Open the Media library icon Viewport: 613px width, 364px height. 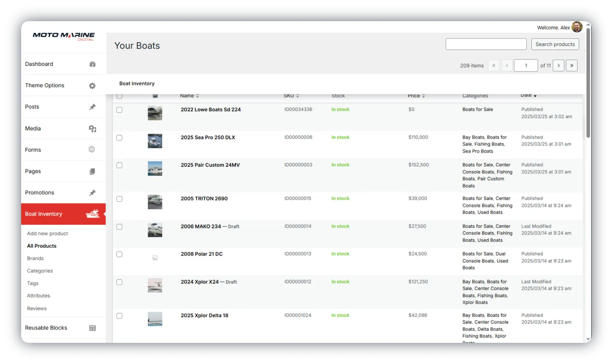coord(92,129)
